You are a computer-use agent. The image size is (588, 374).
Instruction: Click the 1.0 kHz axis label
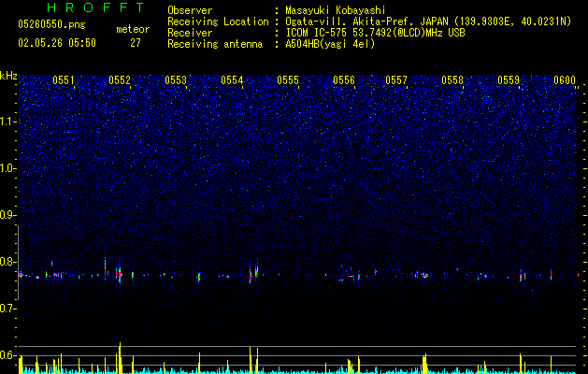[x=8, y=168]
